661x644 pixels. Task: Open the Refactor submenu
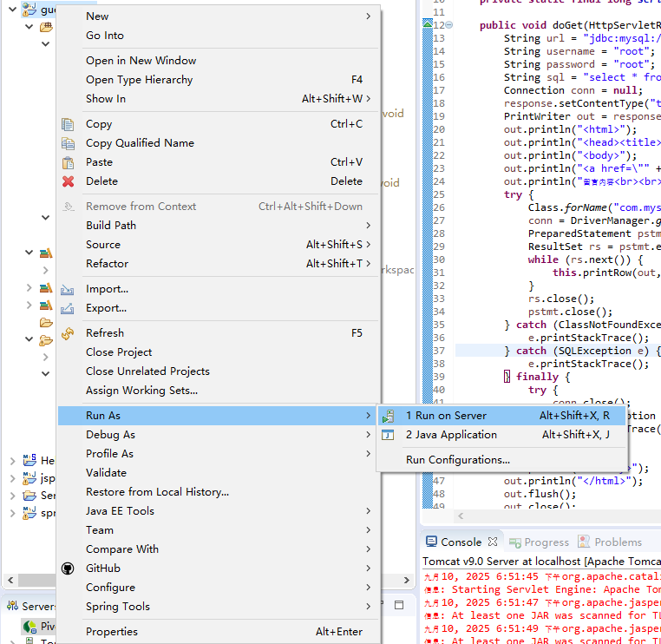click(219, 264)
